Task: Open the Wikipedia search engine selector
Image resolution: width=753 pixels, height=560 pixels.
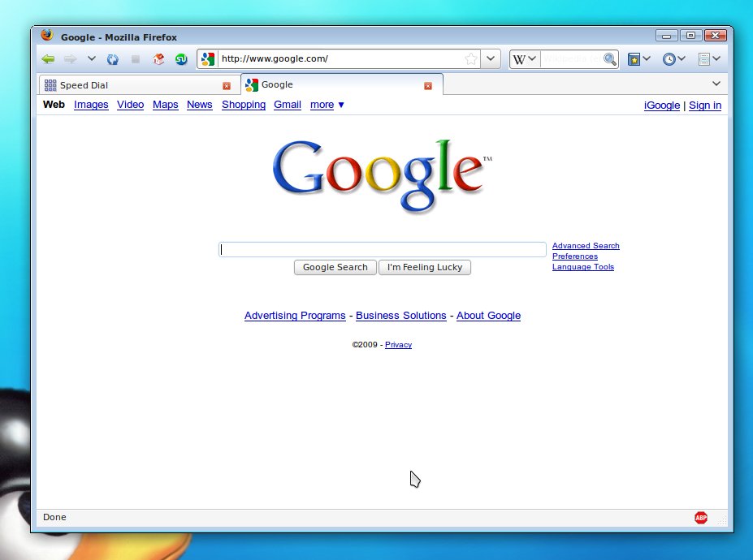Action: pos(525,59)
